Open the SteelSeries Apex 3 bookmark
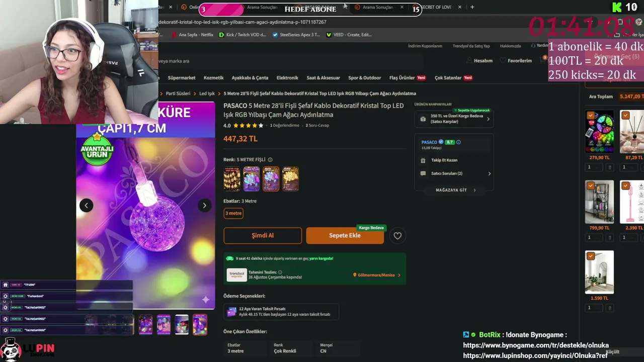The width and height of the screenshot is (644, 362). click(296, 35)
